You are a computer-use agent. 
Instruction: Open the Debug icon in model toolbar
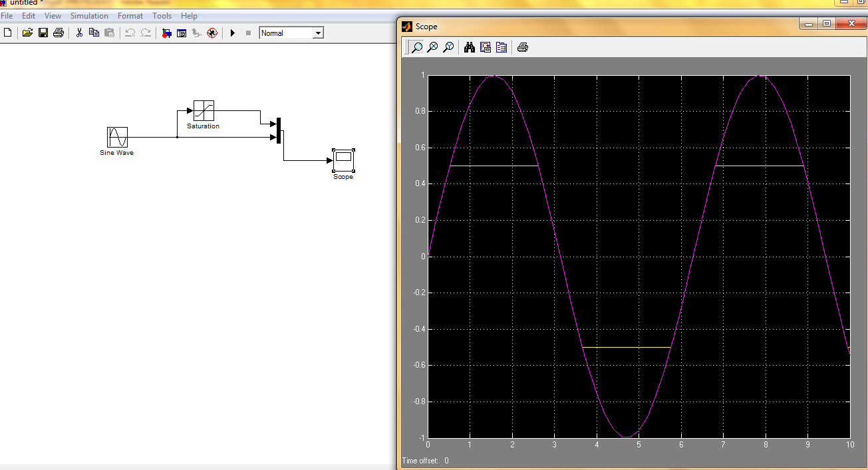point(212,32)
